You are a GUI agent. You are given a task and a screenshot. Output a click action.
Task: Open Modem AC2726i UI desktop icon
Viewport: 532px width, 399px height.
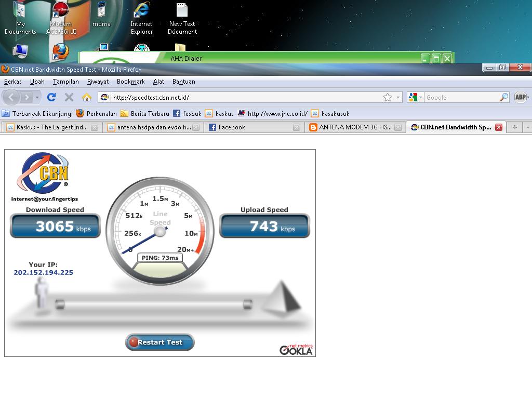pos(61,18)
